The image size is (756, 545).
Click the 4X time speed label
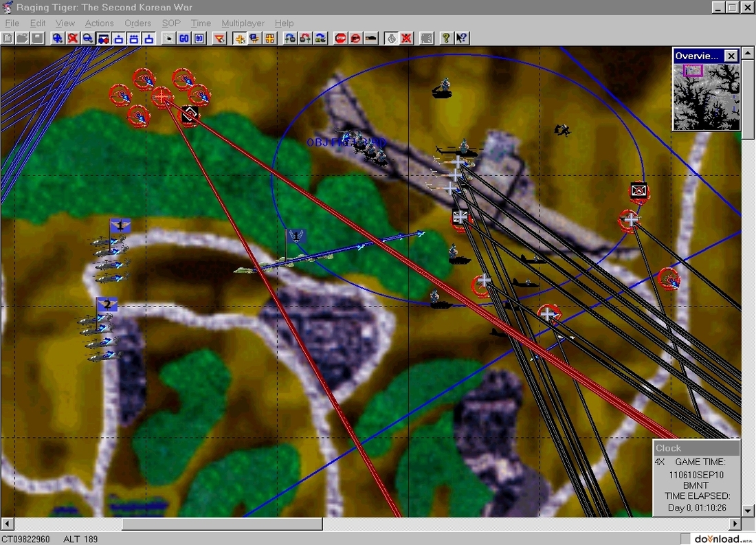click(x=659, y=462)
